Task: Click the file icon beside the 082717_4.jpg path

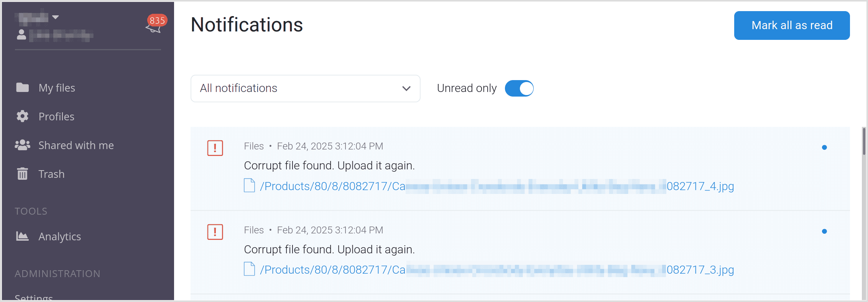Action: point(250,185)
